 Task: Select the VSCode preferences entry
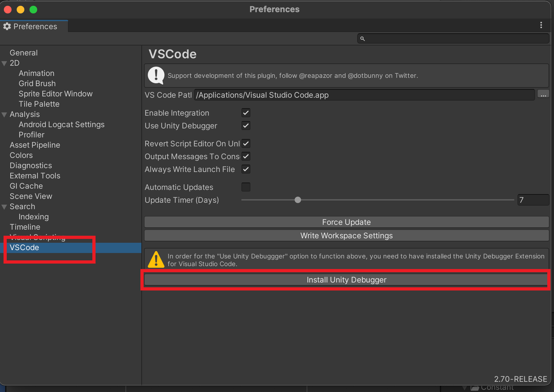point(71,248)
